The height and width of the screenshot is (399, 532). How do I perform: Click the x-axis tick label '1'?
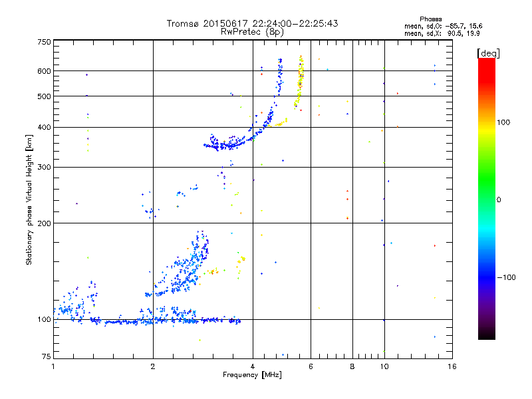point(53,366)
